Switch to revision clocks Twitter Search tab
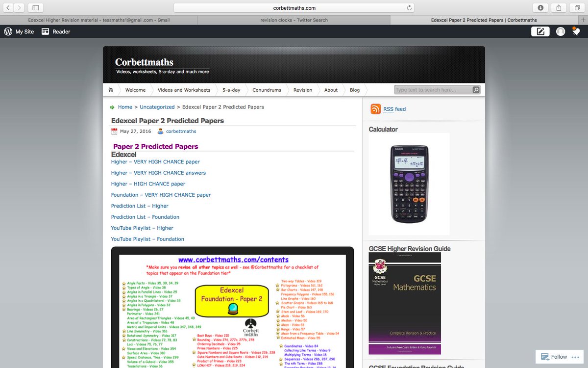 pos(294,20)
